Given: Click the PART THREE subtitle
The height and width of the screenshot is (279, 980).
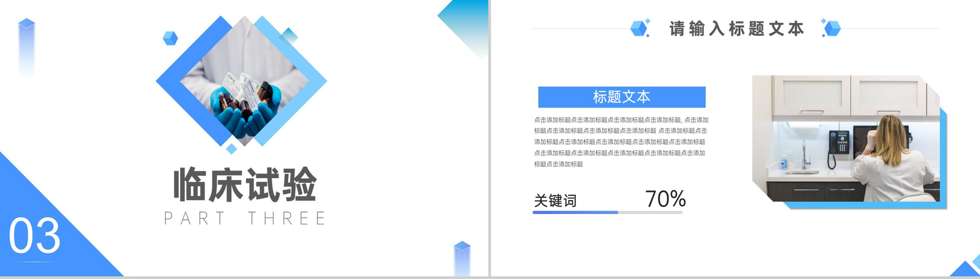Looking at the screenshot, I should click(244, 218).
